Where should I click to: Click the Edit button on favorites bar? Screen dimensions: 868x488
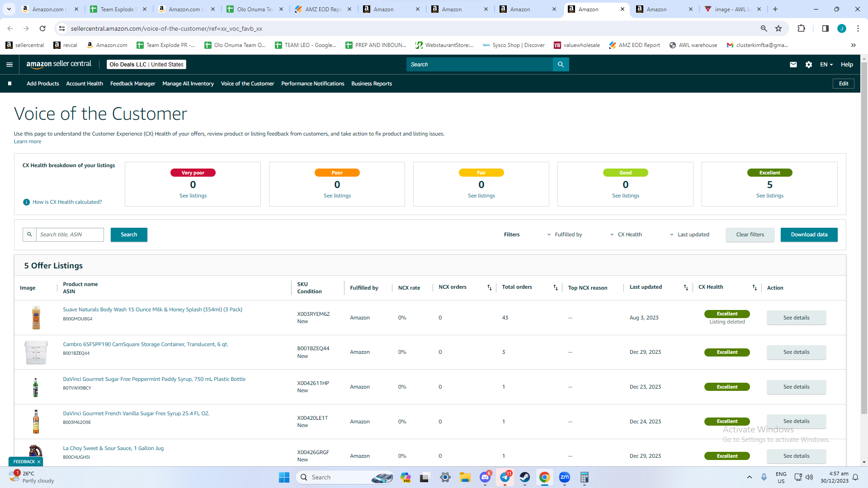(844, 84)
